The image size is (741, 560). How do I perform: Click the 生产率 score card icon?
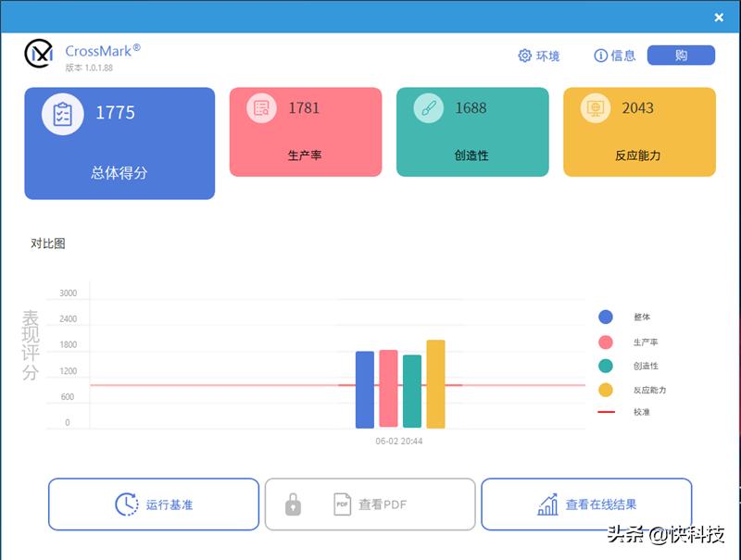tap(260, 107)
